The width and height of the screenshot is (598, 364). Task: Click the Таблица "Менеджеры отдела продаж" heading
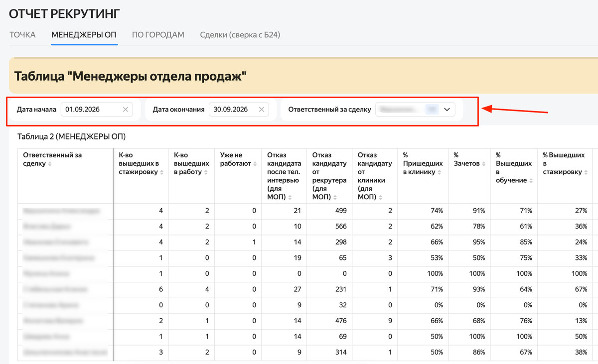131,76
